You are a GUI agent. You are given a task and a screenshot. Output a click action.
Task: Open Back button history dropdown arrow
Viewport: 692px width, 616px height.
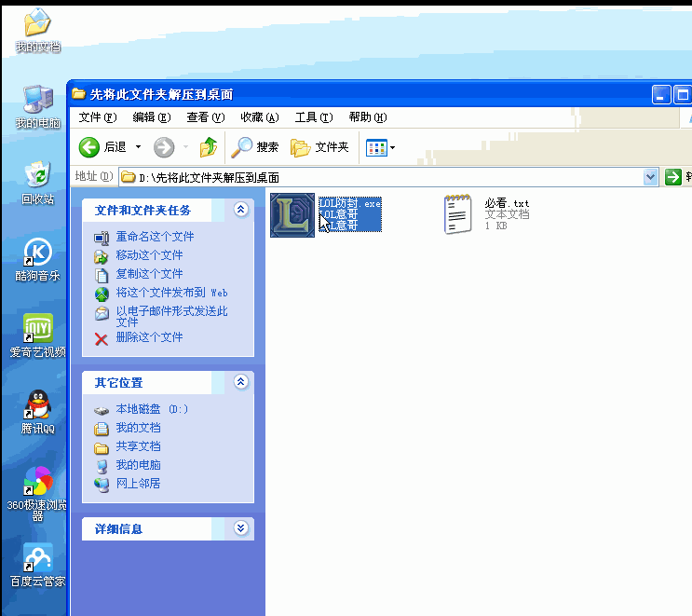pyautogui.click(x=138, y=147)
